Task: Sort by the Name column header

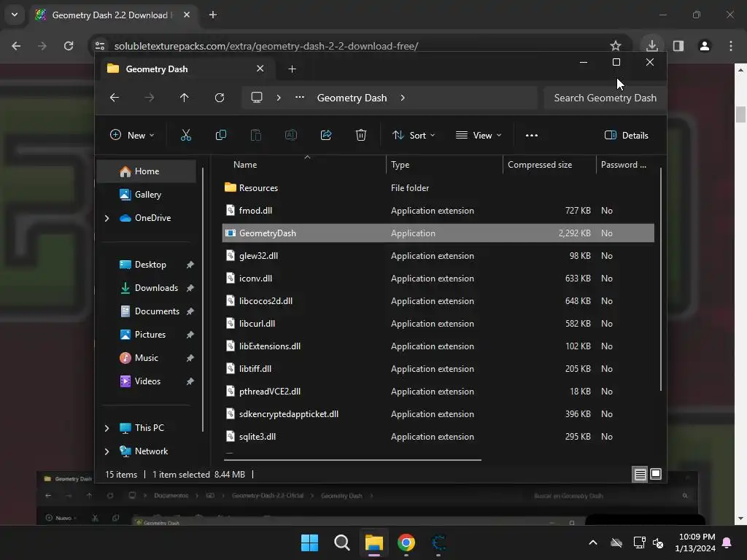Action: pyautogui.click(x=305, y=165)
